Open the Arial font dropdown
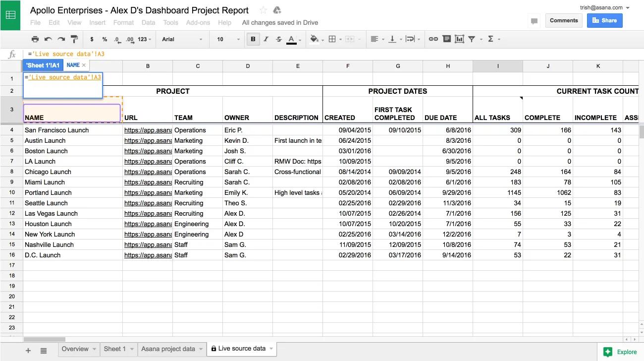This screenshot has height=361, width=644. pyautogui.click(x=182, y=39)
